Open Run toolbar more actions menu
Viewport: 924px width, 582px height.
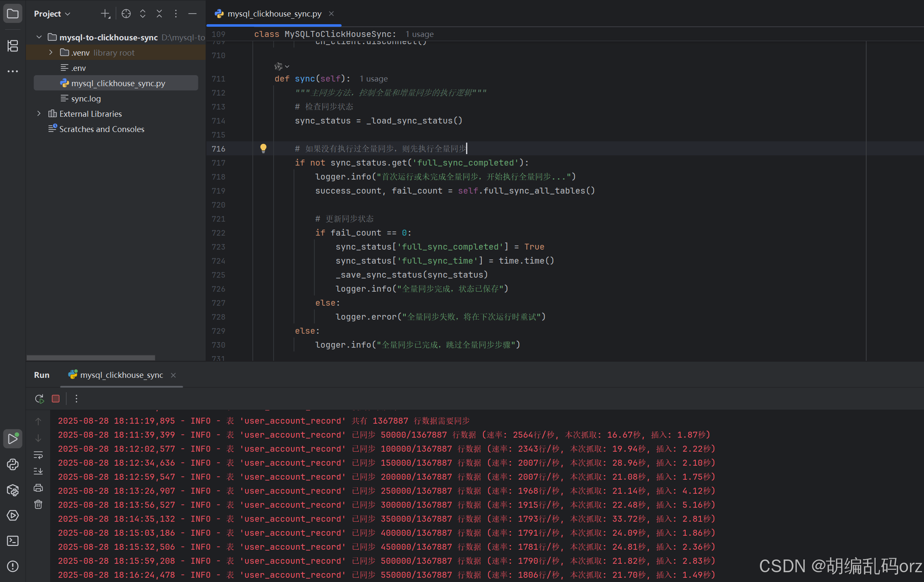[x=76, y=399]
